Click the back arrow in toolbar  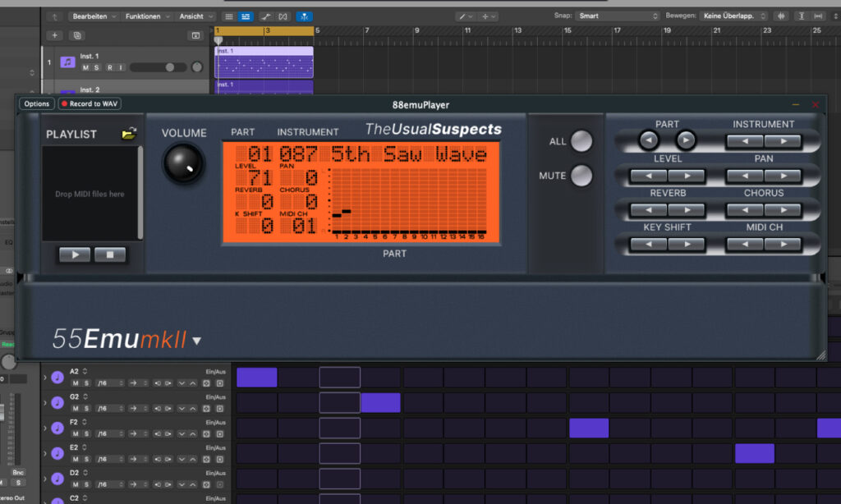[x=54, y=16]
